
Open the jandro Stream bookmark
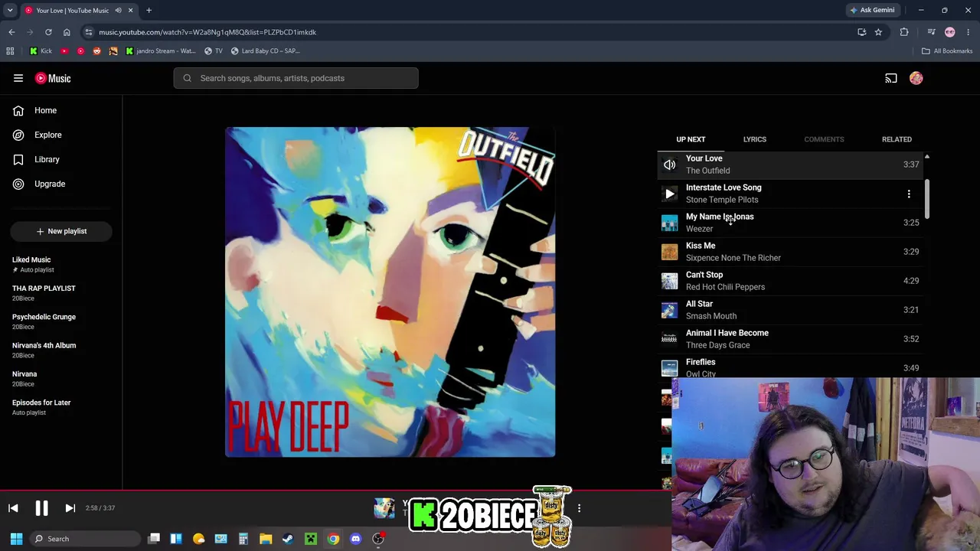coord(160,51)
